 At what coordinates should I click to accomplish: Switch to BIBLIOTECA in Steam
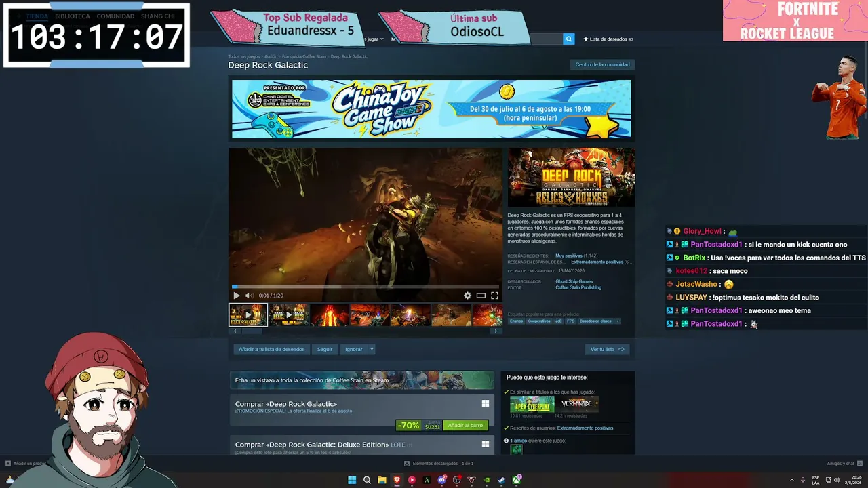tap(73, 16)
